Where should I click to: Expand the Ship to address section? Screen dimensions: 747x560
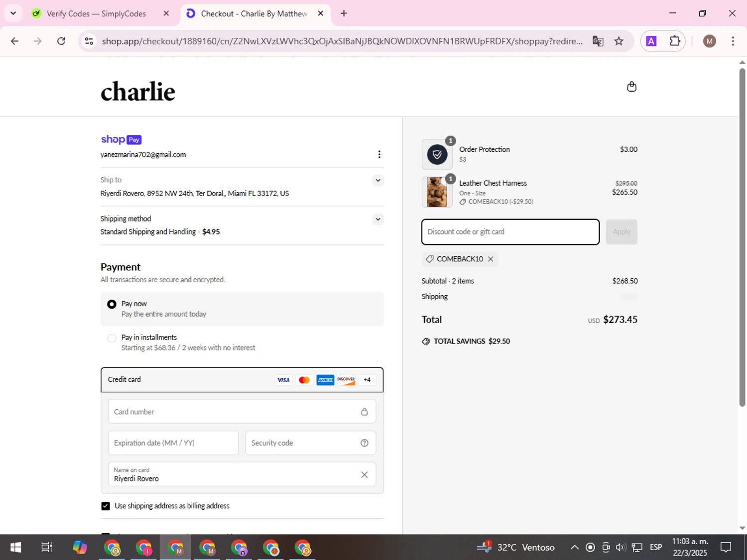click(x=378, y=180)
